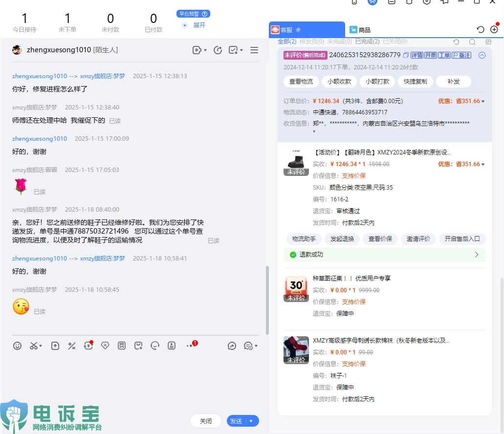This screenshot has width=504, height=434.
Task: Open the 工单 work order link
Action: (x=444, y=55)
